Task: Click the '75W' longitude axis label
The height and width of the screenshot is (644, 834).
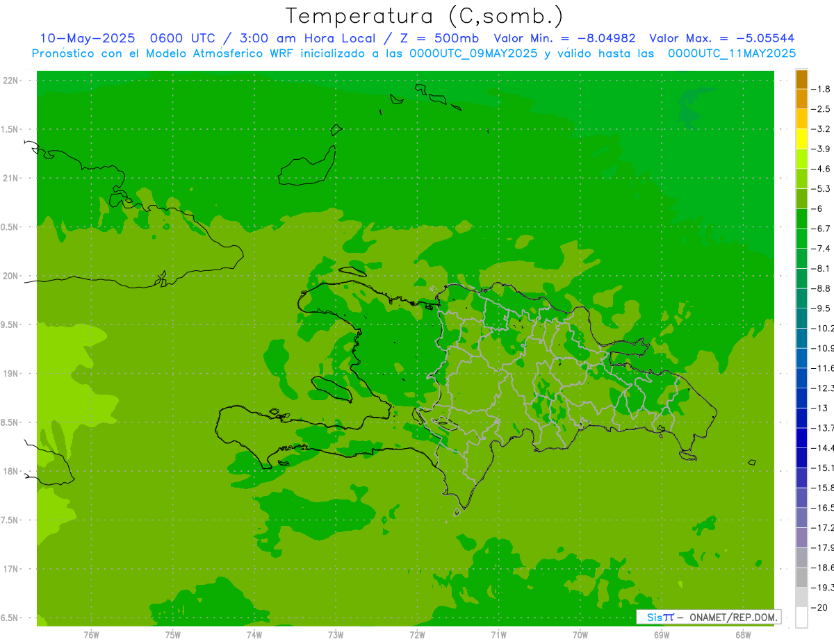Action: pyautogui.click(x=173, y=634)
